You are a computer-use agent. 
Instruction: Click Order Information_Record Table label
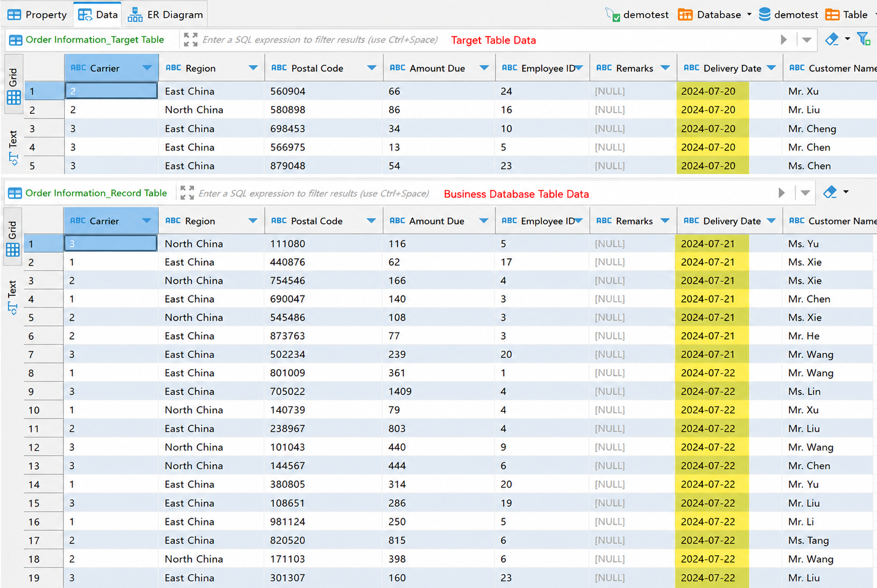coord(96,193)
